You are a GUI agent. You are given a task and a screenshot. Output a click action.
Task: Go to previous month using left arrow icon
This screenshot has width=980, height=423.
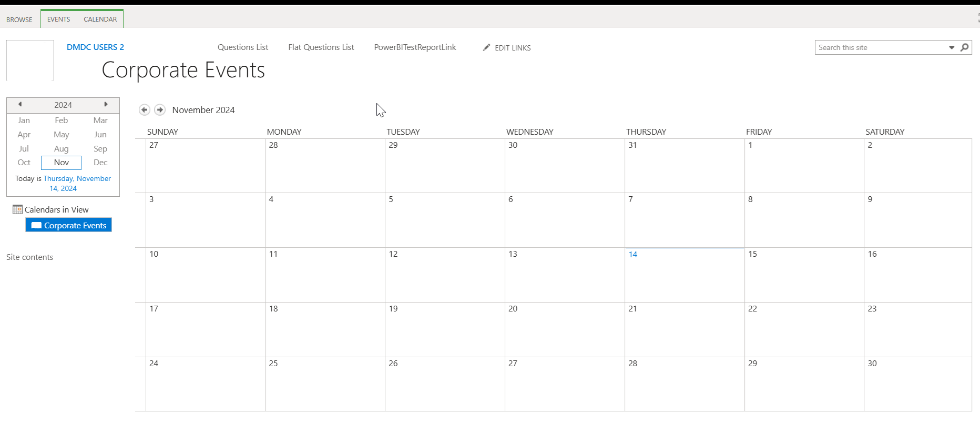144,110
